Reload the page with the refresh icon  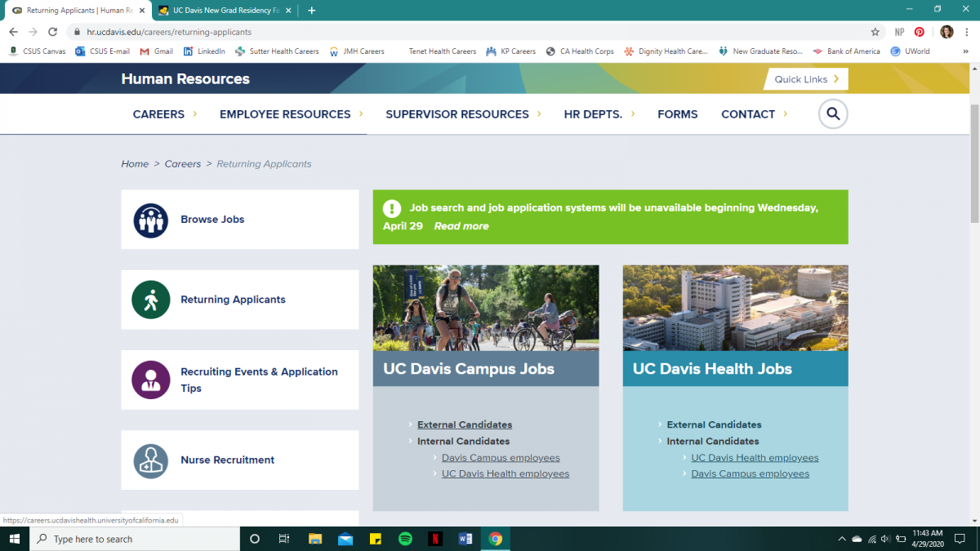click(53, 32)
